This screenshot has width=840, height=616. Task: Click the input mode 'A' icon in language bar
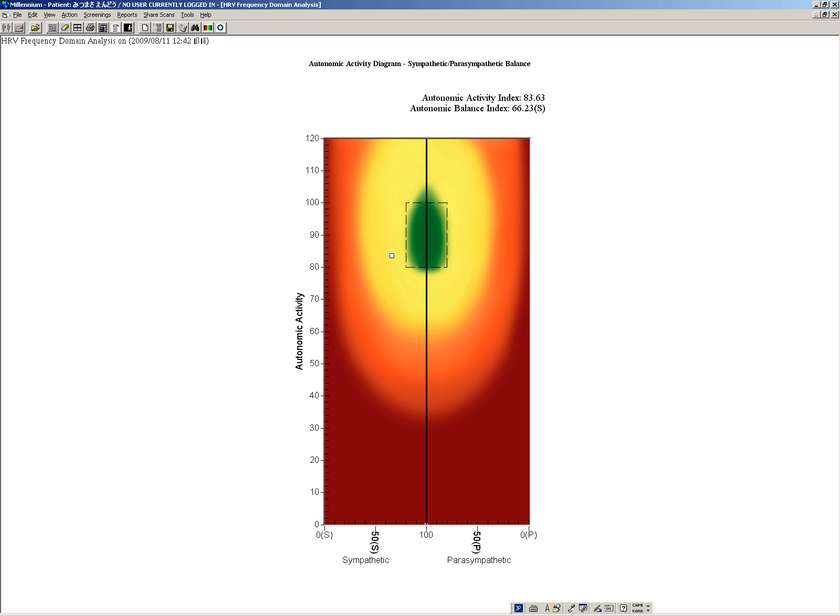pyautogui.click(x=547, y=608)
